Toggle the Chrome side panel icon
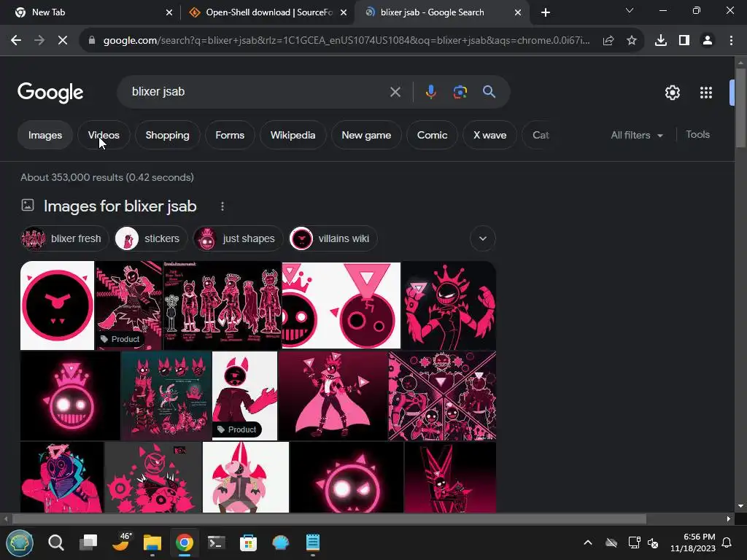Viewport: 747px width, 560px height. (684, 41)
